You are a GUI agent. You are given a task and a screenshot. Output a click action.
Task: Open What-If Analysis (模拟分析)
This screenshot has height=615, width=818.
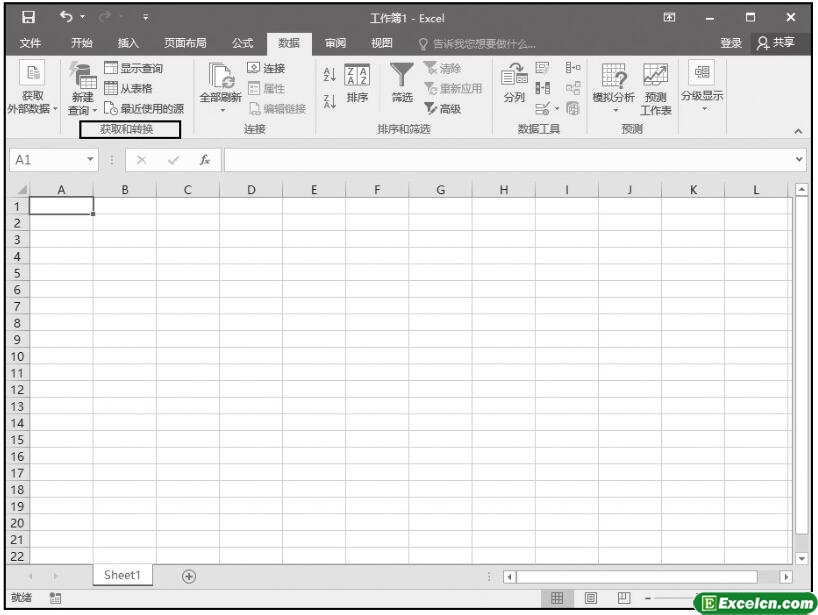point(614,87)
